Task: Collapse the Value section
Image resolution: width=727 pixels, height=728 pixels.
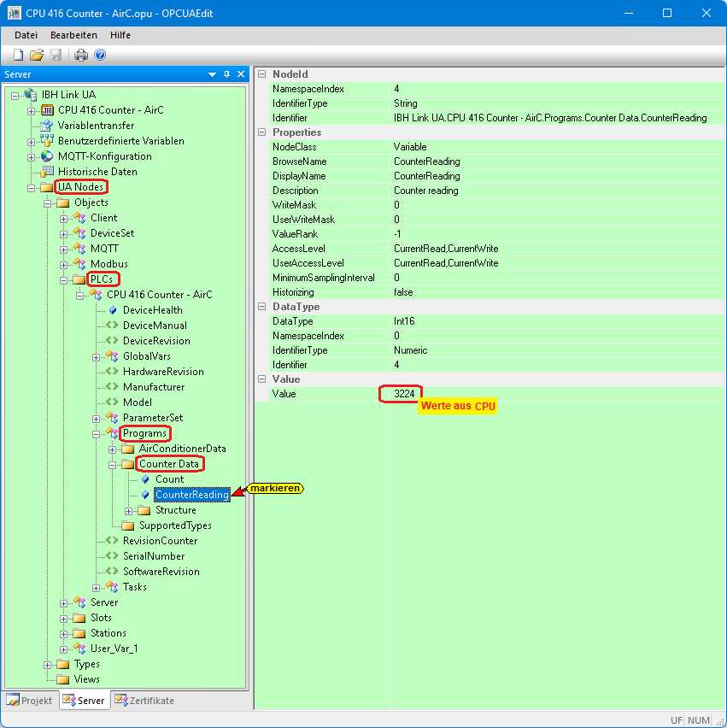Action: 261,379
